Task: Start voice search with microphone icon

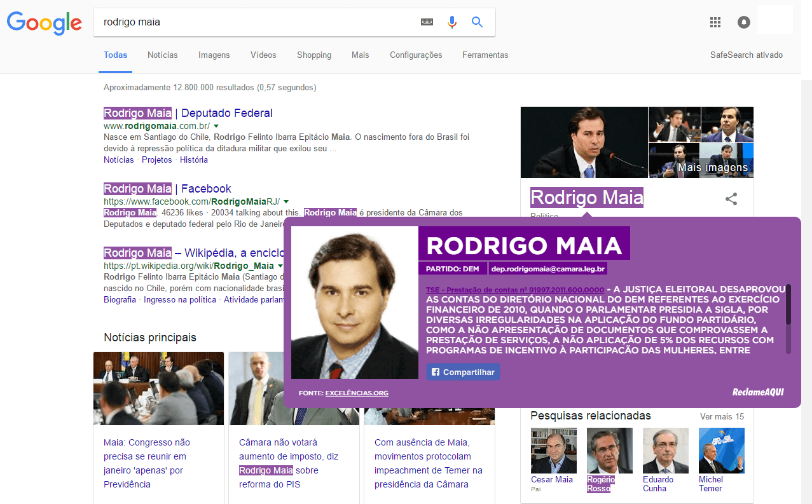Action: click(x=452, y=22)
